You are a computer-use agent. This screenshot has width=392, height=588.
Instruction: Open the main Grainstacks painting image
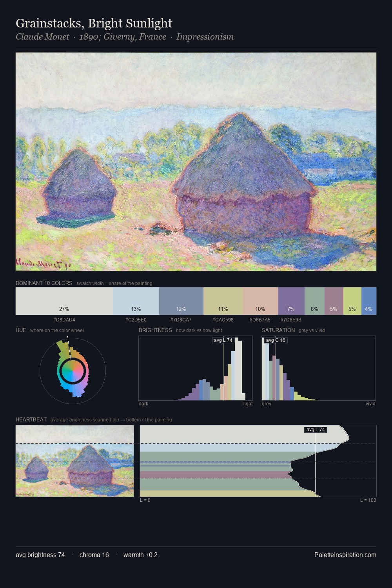tap(196, 162)
